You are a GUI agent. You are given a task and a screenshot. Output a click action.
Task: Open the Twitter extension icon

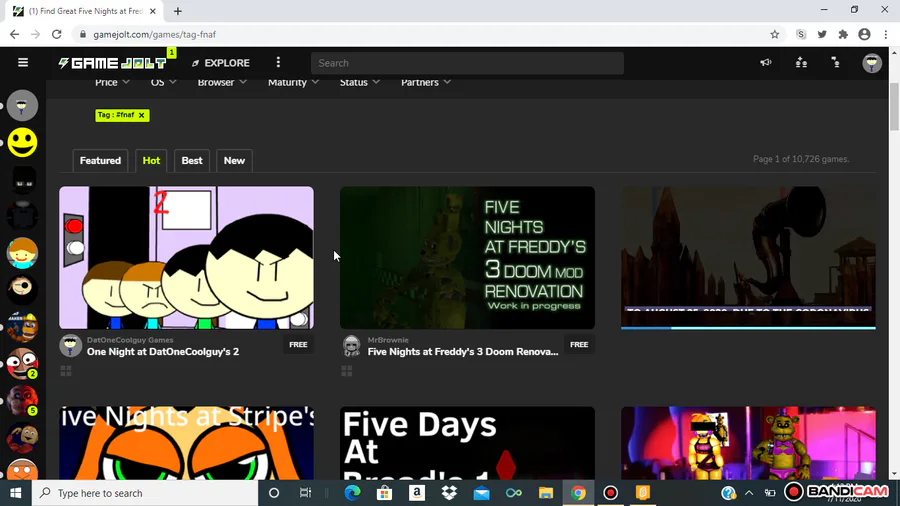click(x=822, y=34)
